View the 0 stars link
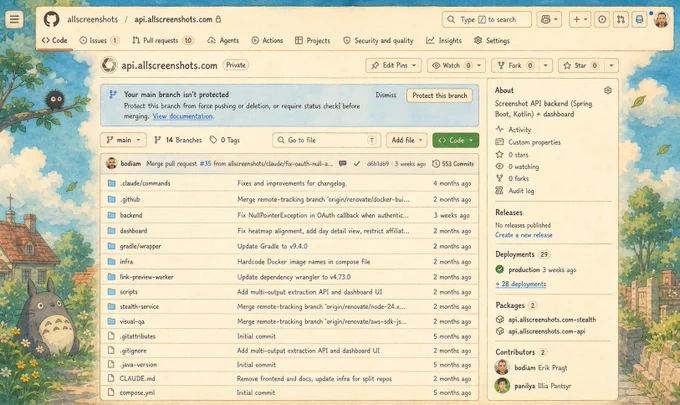 tap(518, 154)
